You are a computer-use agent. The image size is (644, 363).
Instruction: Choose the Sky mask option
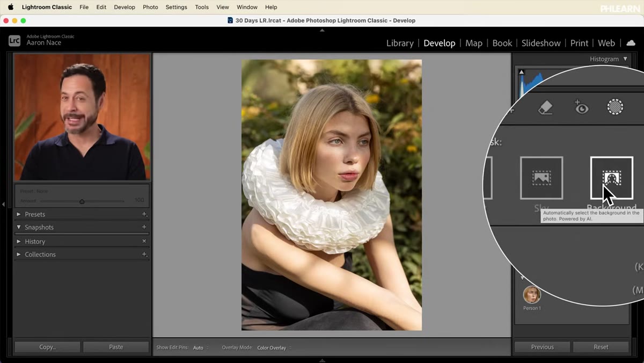coord(541,178)
